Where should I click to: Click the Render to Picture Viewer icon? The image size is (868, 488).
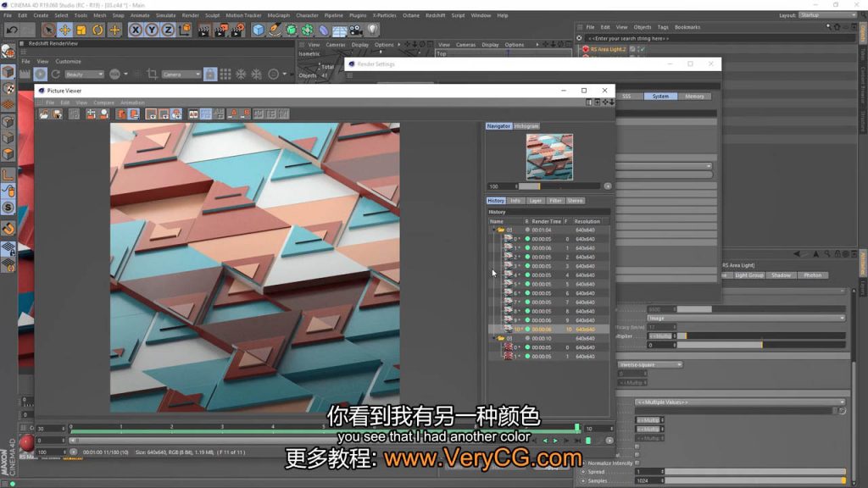coord(220,30)
